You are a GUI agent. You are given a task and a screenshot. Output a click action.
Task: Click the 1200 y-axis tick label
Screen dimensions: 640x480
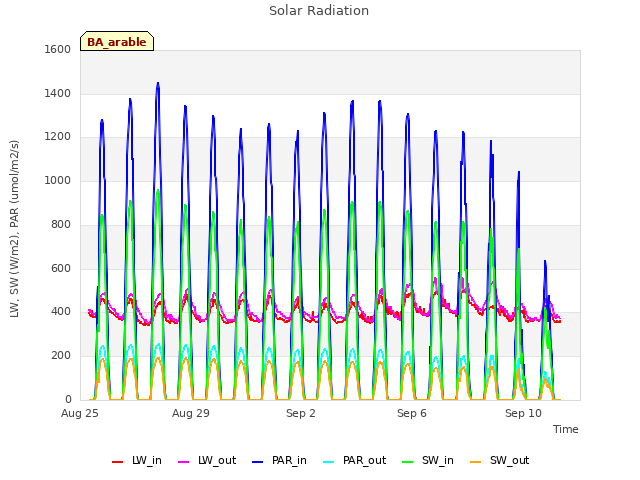coord(58,137)
